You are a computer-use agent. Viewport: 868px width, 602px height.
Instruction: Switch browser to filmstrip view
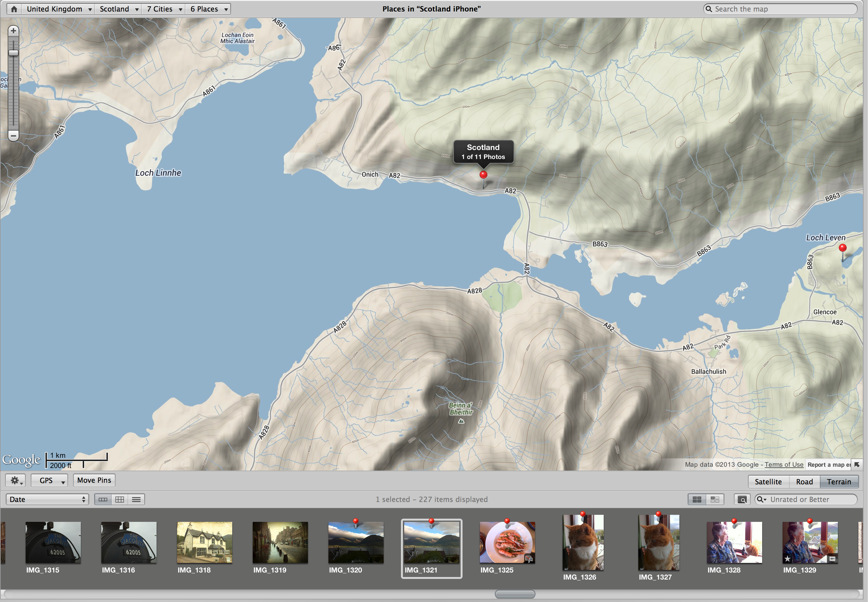click(x=103, y=499)
